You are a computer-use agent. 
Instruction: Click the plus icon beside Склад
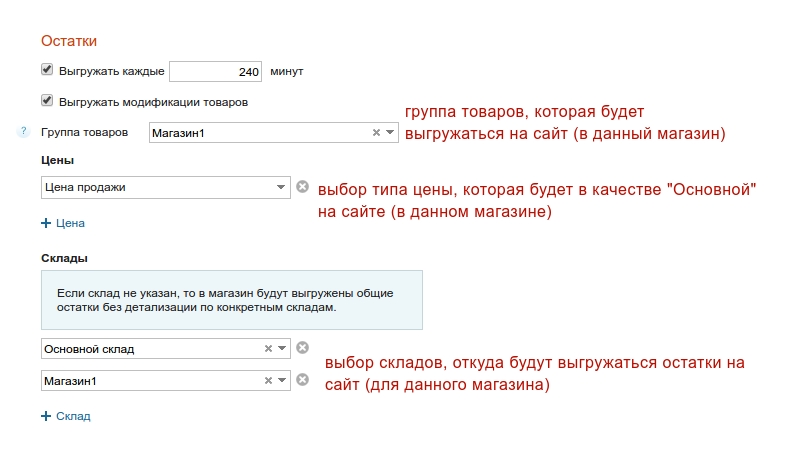pyautogui.click(x=46, y=416)
